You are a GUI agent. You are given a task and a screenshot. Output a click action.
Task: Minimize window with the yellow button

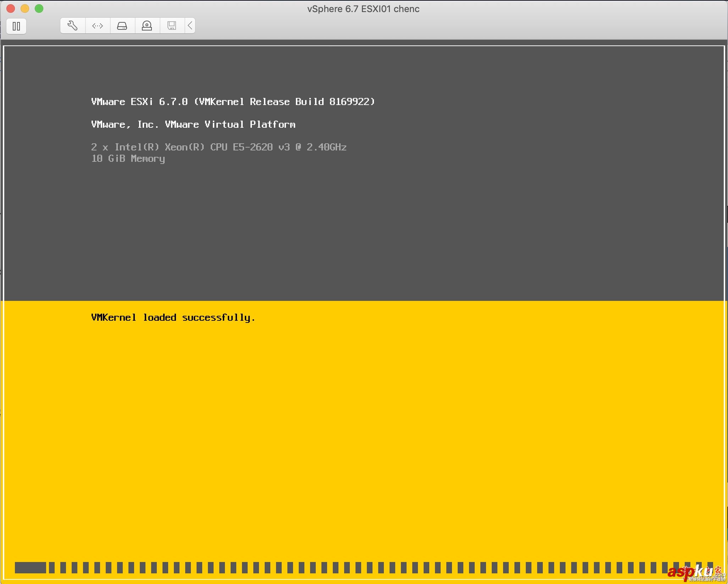pos(25,9)
